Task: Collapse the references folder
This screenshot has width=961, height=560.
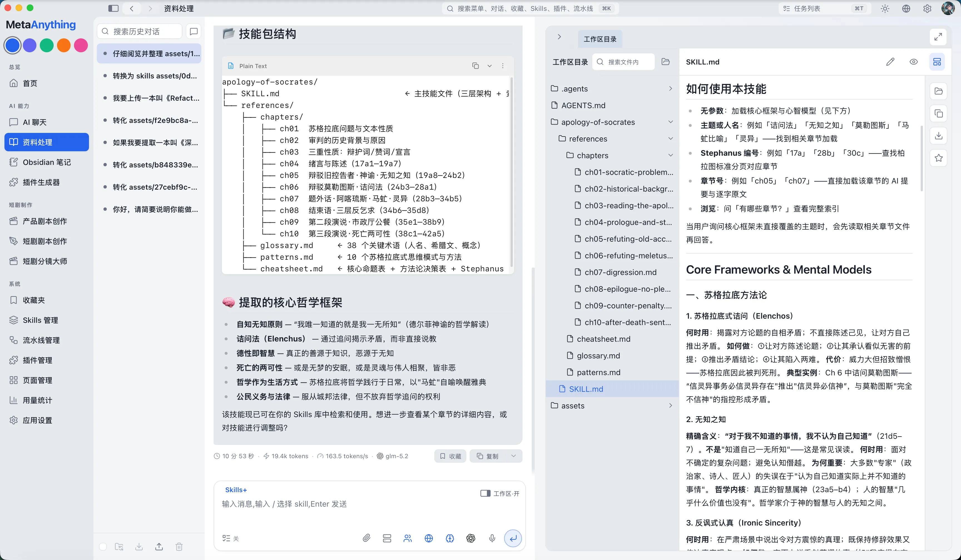Action: click(x=670, y=139)
